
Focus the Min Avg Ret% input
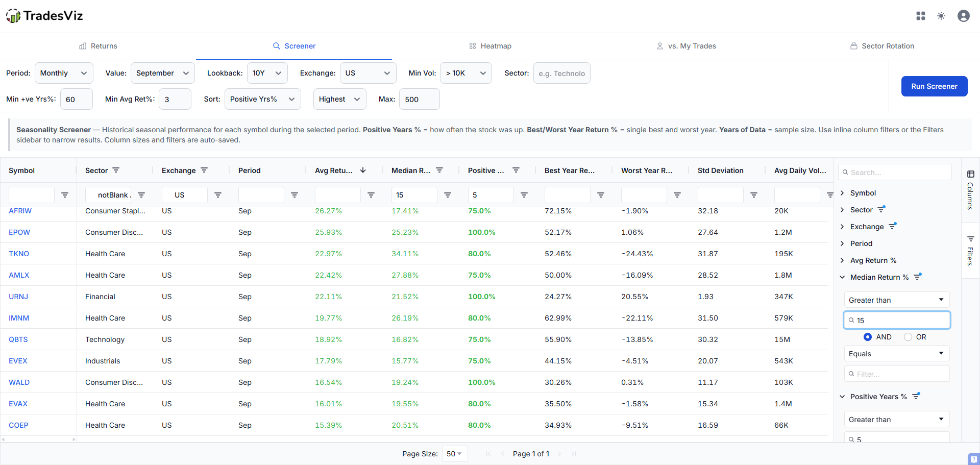175,99
